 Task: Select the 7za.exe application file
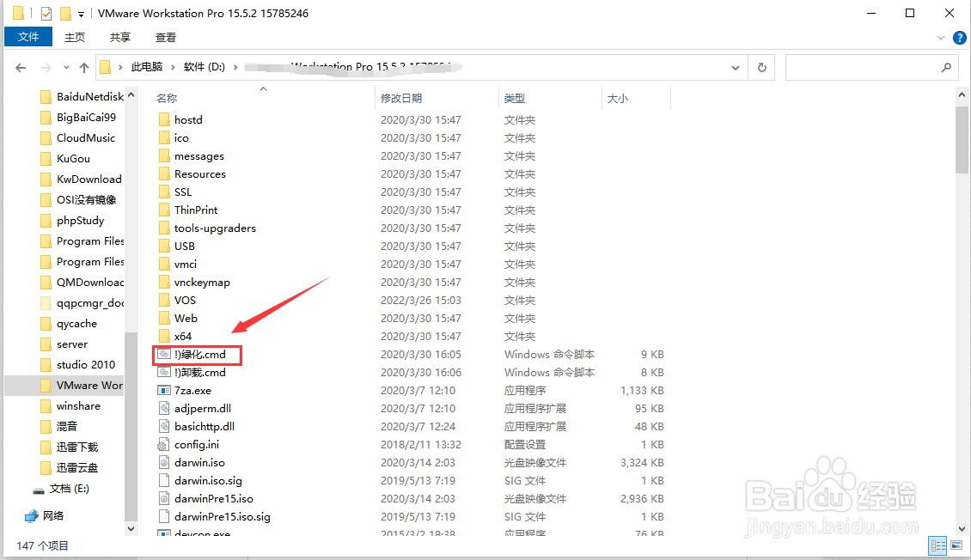(192, 391)
